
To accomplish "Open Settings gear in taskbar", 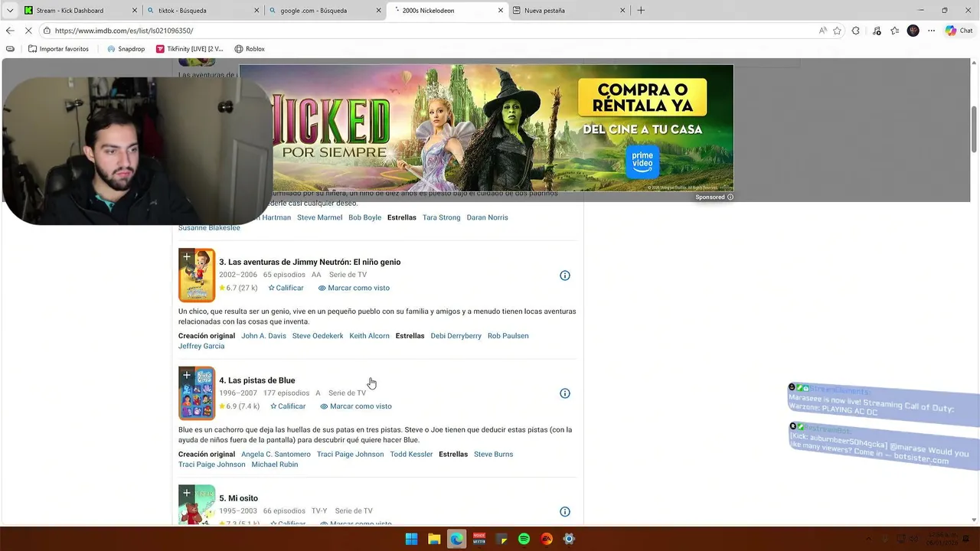I will (569, 539).
